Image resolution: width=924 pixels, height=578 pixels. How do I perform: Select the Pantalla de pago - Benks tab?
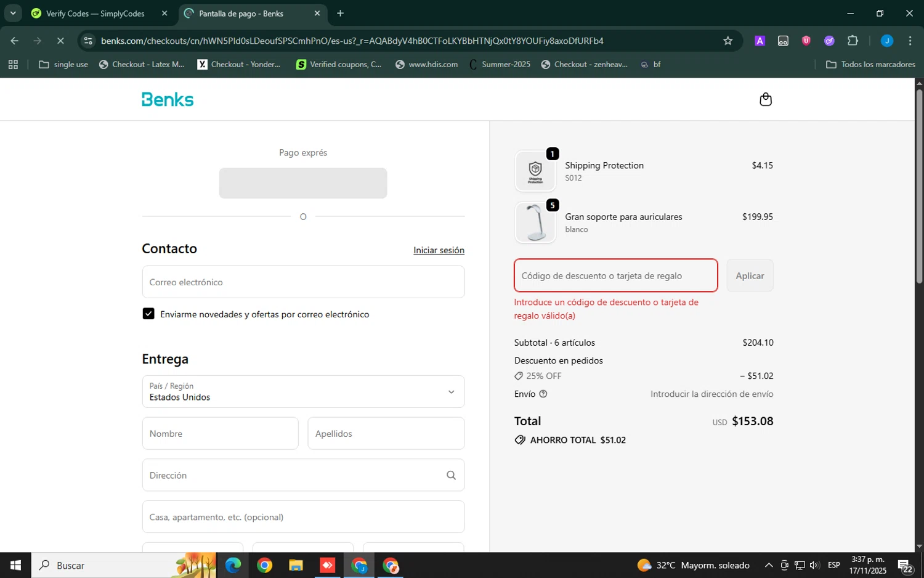[x=253, y=13]
